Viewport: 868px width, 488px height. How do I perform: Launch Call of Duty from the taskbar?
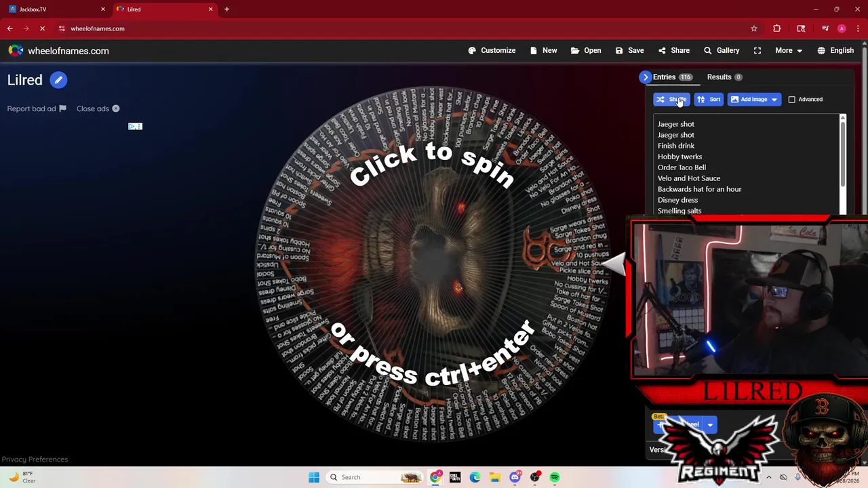455,477
